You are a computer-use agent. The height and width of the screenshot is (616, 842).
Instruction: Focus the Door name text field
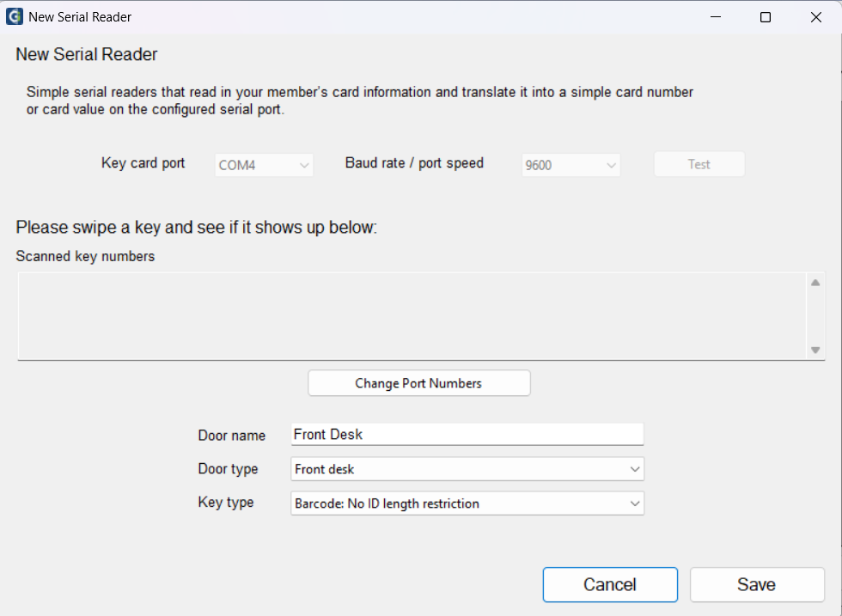click(467, 434)
